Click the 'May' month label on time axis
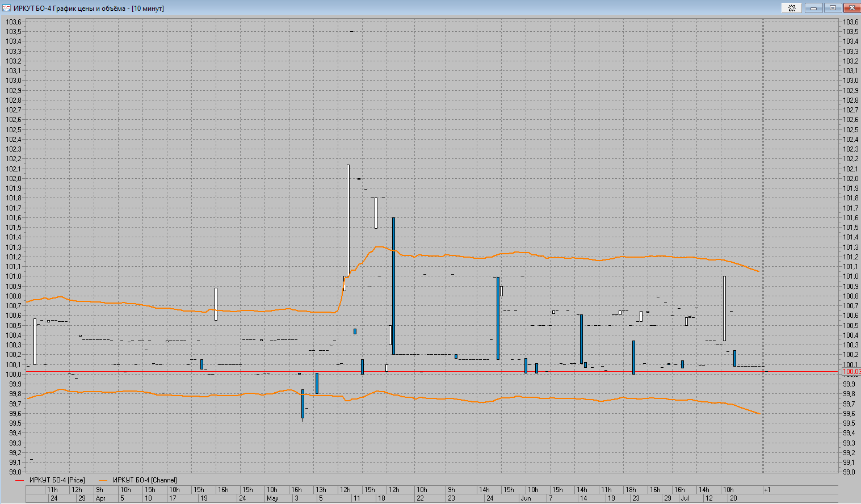This screenshot has height=504, width=861. (x=272, y=498)
